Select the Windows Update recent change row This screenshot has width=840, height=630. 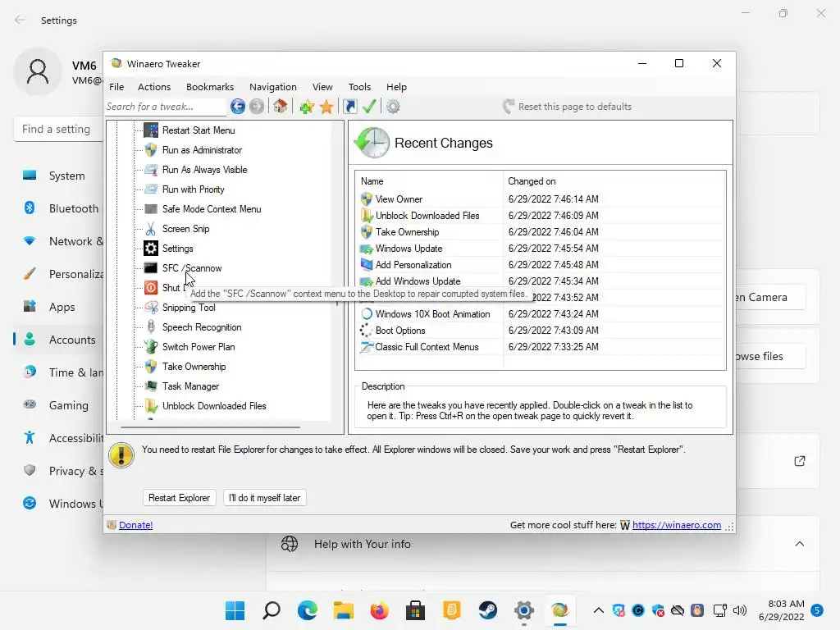(540, 249)
